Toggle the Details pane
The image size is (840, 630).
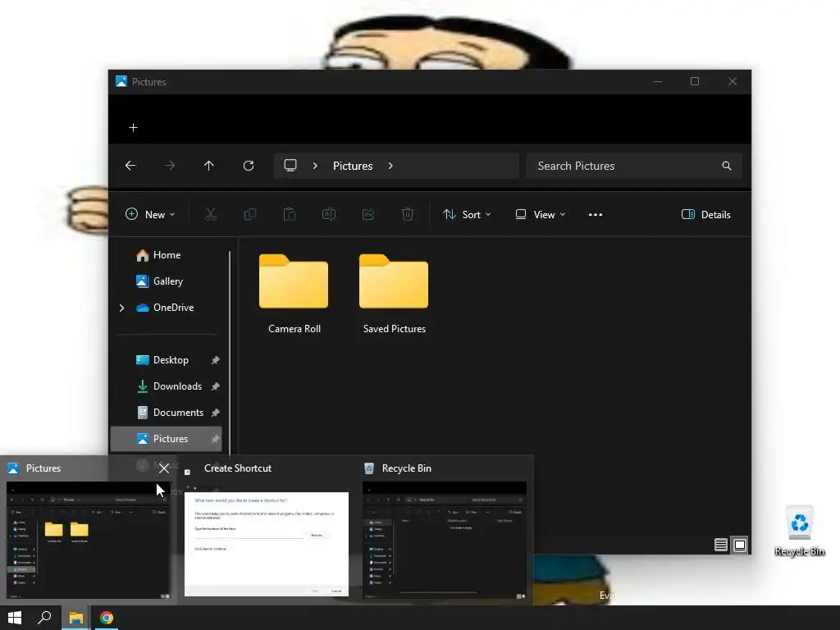pos(705,214)
